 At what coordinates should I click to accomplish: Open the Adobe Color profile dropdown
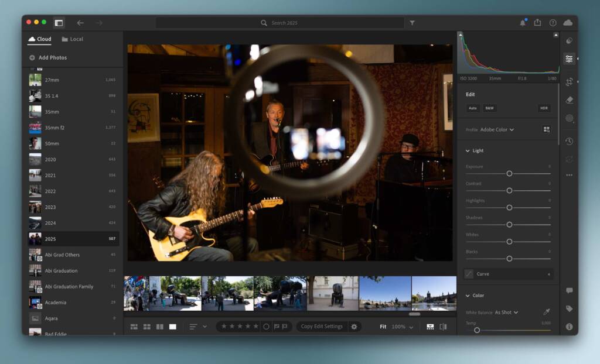point(497,129)
